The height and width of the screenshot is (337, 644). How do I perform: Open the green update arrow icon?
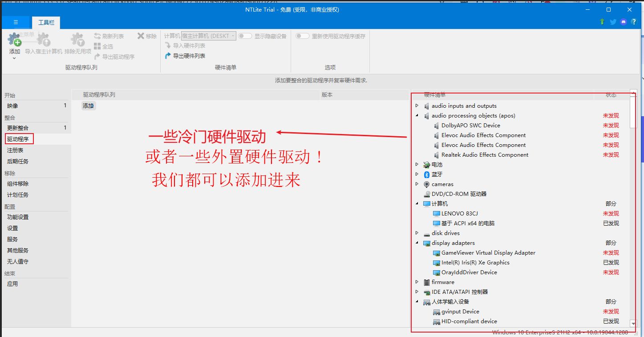[602, 22]
